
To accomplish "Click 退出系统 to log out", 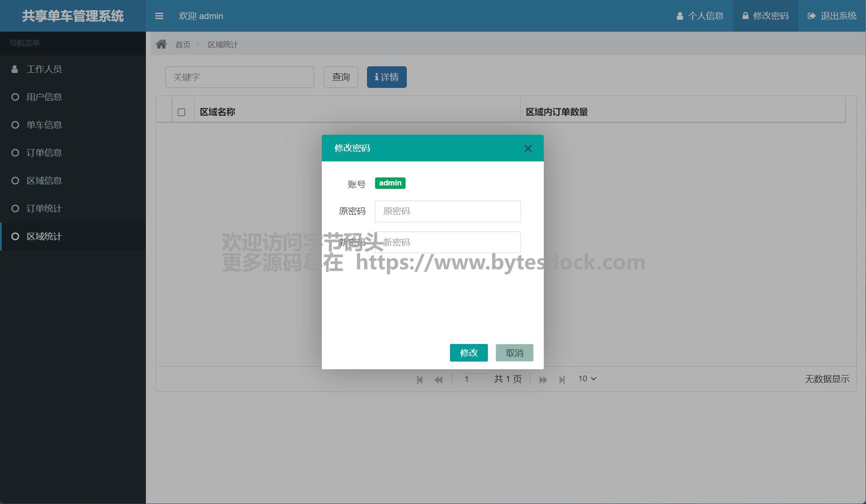I will click(832, 16).
